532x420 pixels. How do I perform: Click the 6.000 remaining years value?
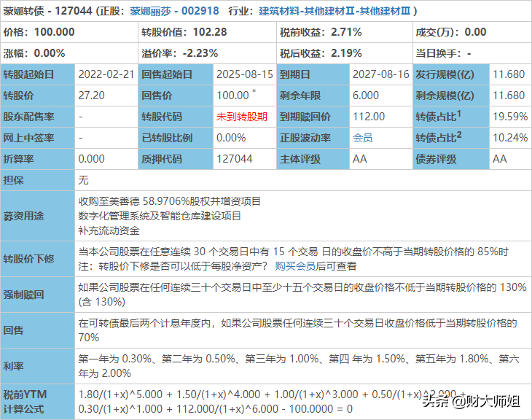pos(366,96)
